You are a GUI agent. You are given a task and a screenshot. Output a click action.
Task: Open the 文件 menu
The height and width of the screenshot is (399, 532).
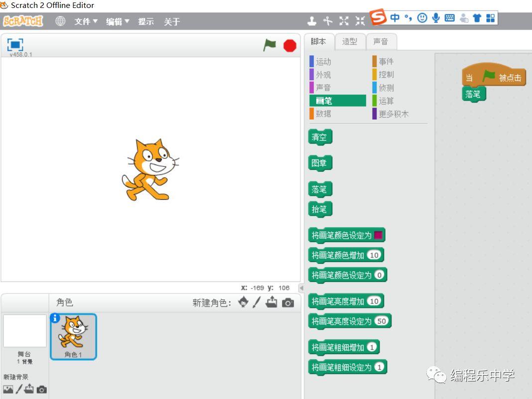click(86, 21)
